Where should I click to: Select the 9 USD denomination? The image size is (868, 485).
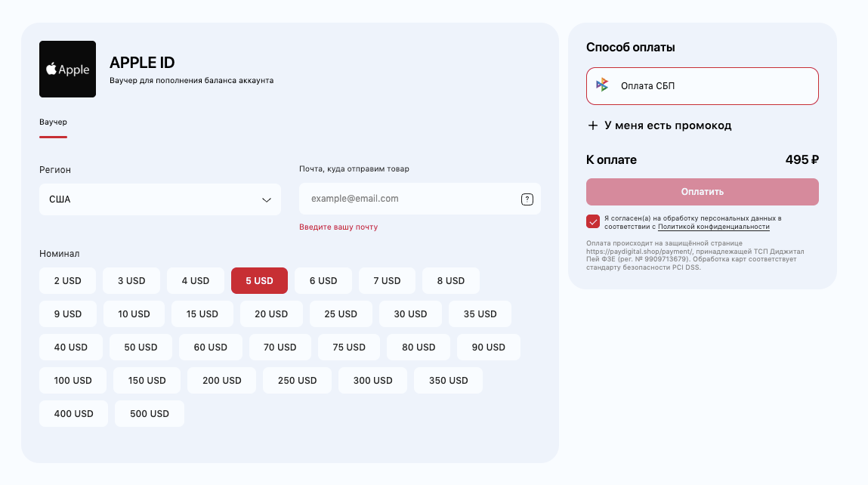coord(67,314)
